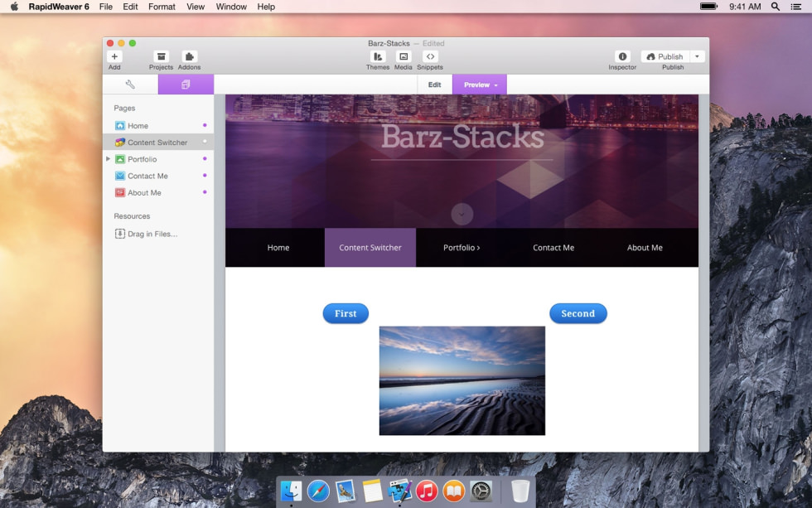This screenshot has width=812, height=508.
Task: Click the Drag in Files… placeholder text
Action: click(152, 234)
